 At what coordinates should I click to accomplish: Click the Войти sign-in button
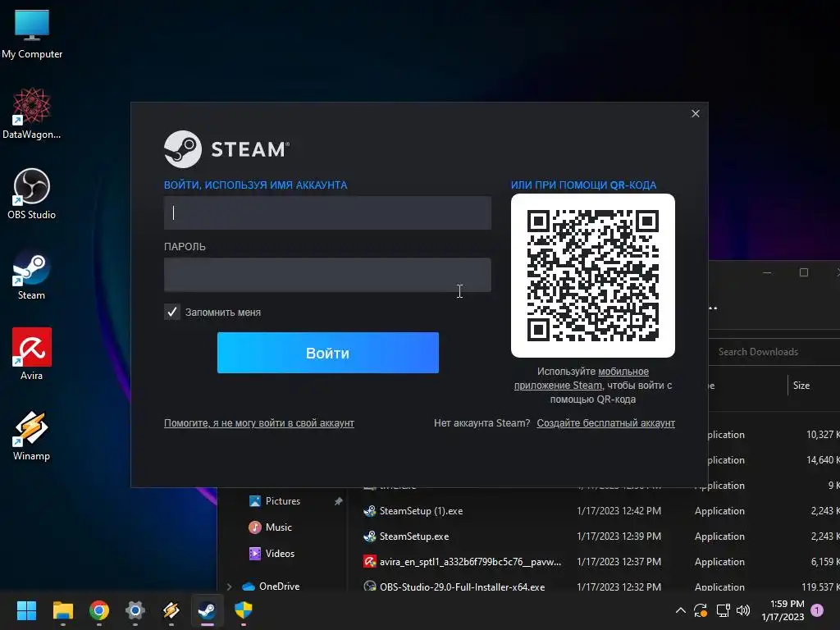point(328,353)
